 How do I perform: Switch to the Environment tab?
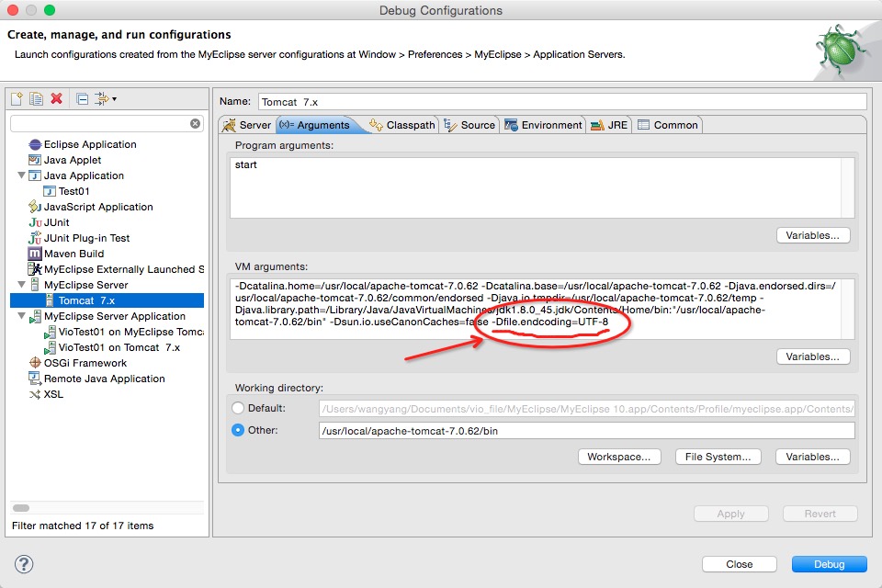click(x=543, y=125)
